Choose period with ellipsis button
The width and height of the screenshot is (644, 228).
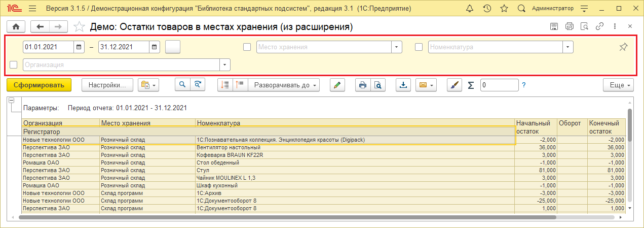[x=173, y=47]
